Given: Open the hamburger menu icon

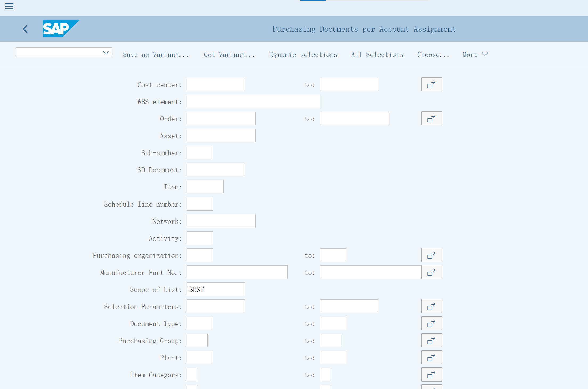Looking at the screenshot, I should point(9,6).
